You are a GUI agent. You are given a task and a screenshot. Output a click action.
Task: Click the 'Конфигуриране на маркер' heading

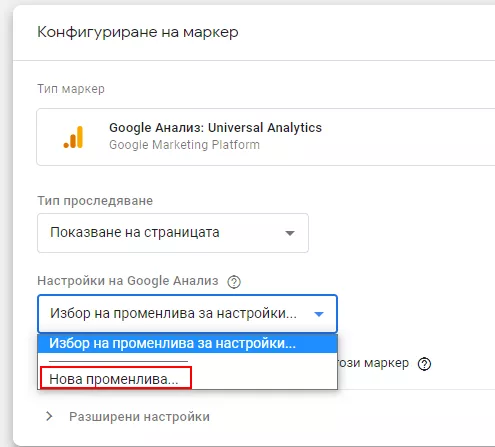138,32
